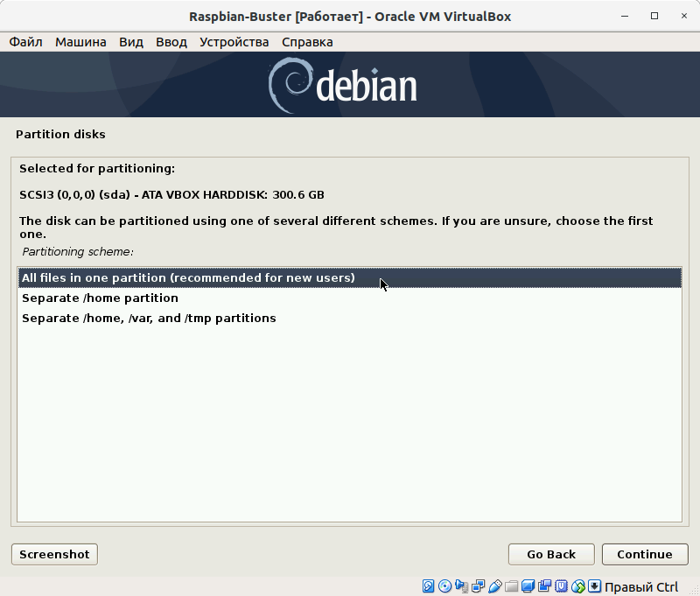Open the shared folders status icon
Viewport: 700px width, 596px height.
[x=512, y=586]
